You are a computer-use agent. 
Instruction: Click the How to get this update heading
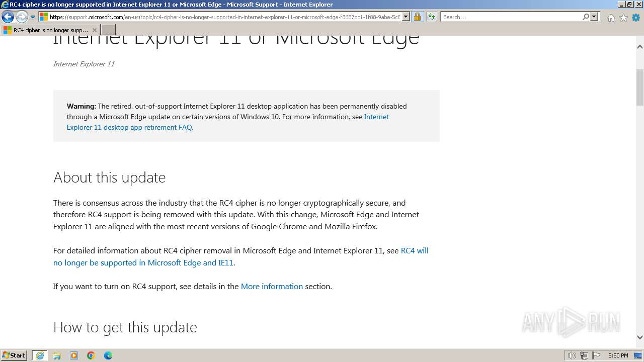tap(125, 327)
